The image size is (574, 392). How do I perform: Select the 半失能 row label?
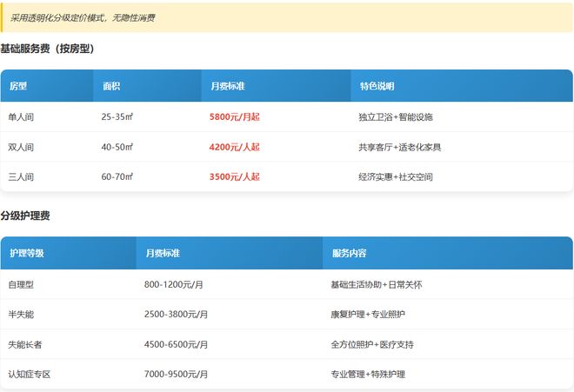(x=21, y=315)
